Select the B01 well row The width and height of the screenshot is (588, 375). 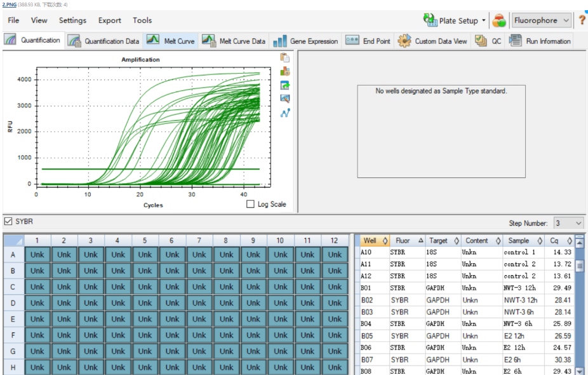pyautogui.click(x=465, y=288)
